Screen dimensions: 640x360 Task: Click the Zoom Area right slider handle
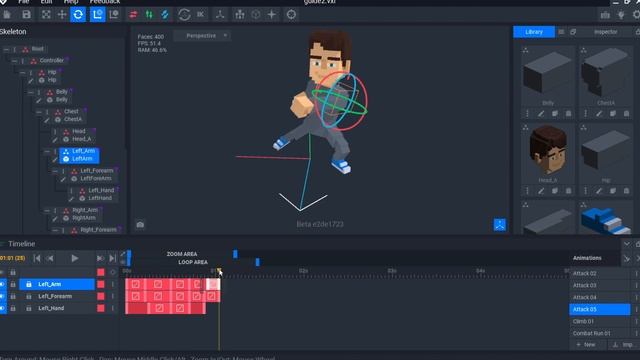click(235, 254)
